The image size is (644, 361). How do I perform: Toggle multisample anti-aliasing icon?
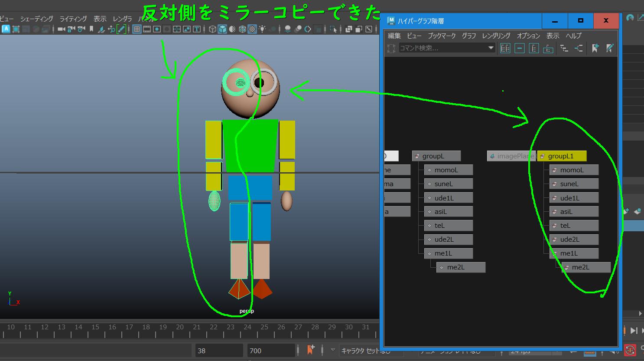coord(308,29)
